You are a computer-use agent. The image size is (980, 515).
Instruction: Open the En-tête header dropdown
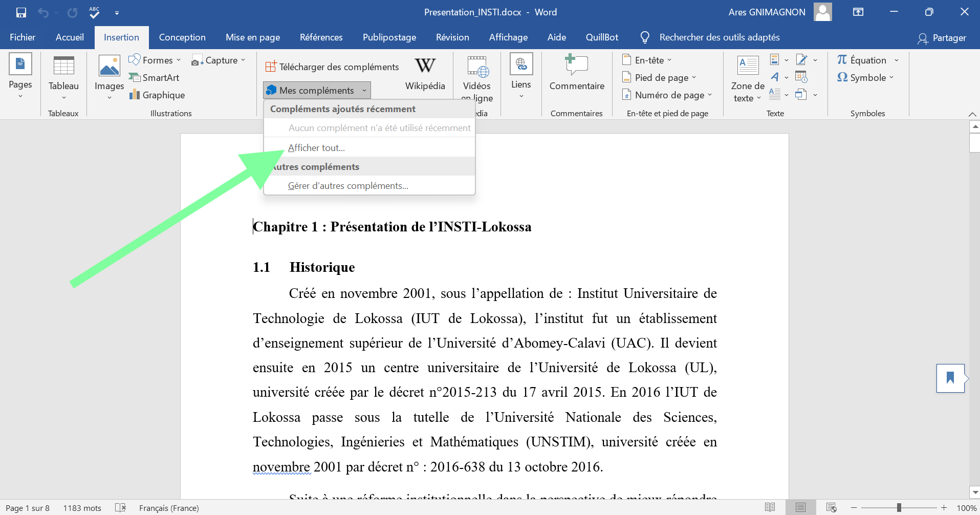coord(647,60)
